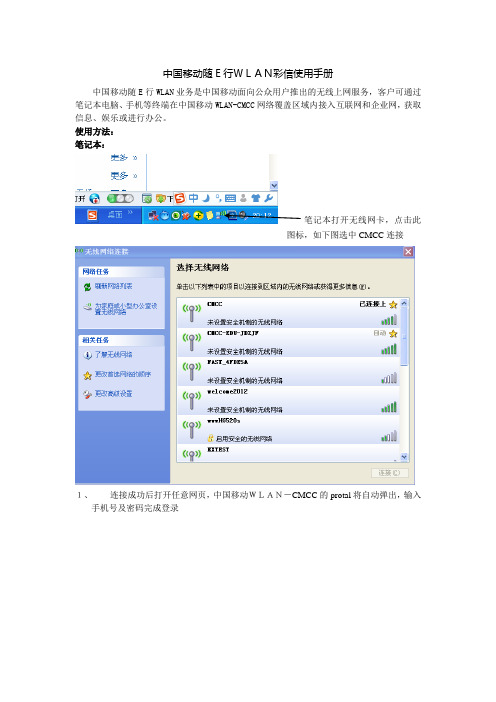Click the disconnected network tray icon with red X

click(x=154, y=216)
